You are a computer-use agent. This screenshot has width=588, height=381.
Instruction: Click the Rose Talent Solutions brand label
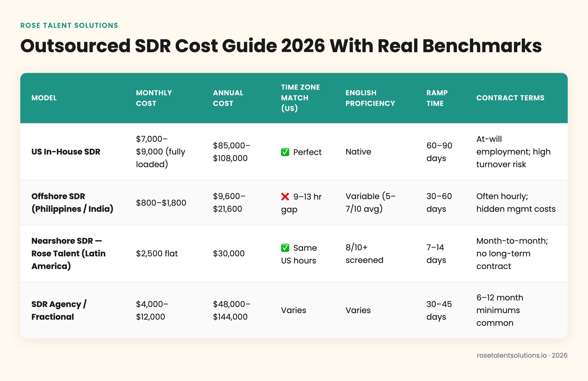pyautogui.click(x=69, y=25)
